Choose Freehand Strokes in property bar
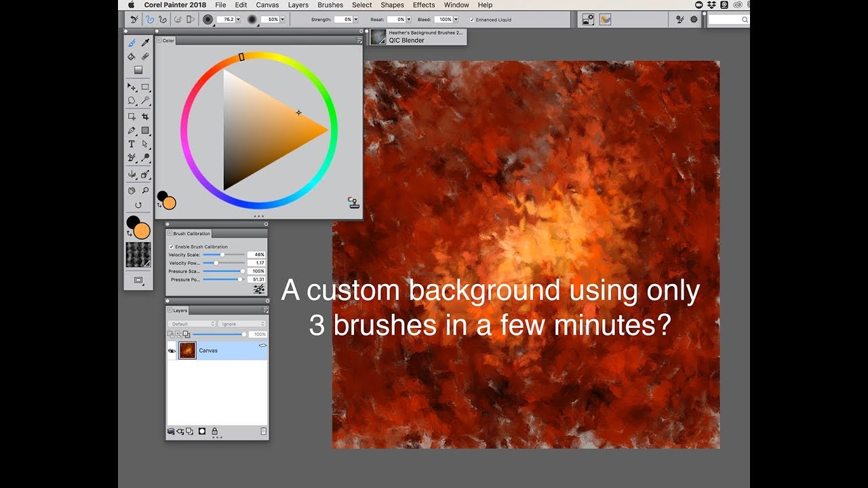Viewport: 868px width, 488px height. (150, 20)
